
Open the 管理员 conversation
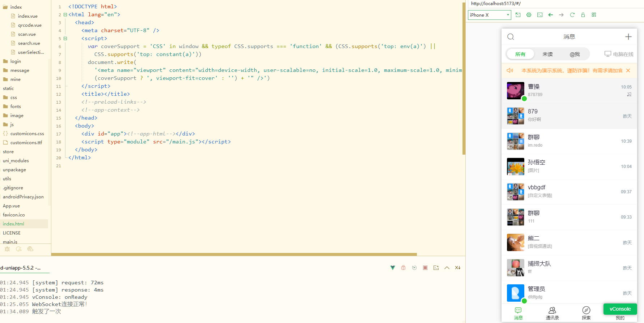click(569, 293)
